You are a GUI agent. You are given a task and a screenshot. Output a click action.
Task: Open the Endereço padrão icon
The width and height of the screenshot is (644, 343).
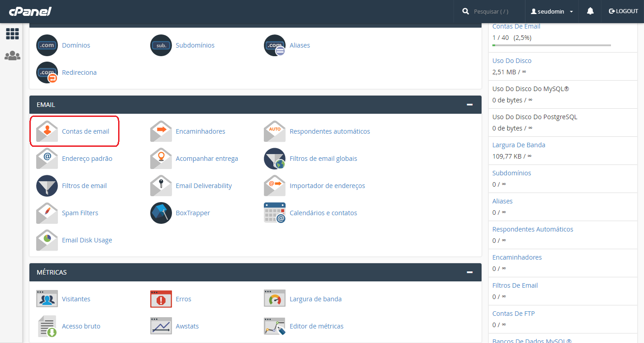(47, 159)
